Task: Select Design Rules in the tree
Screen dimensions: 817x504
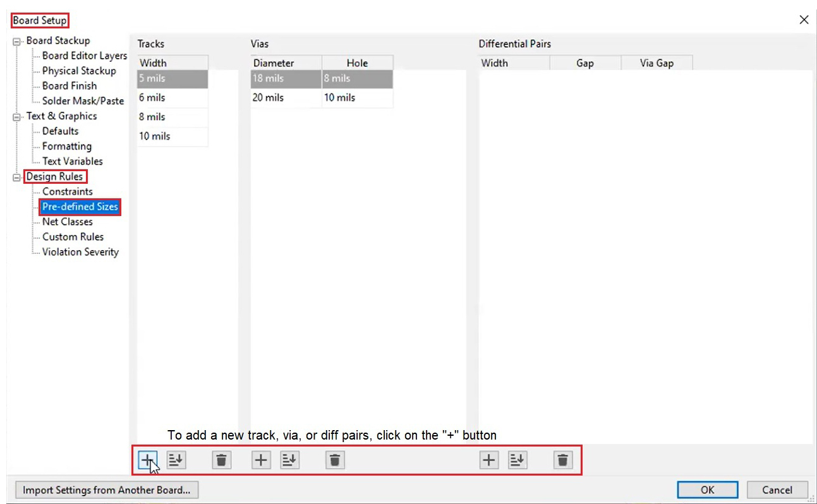Action: click(54, 177)
